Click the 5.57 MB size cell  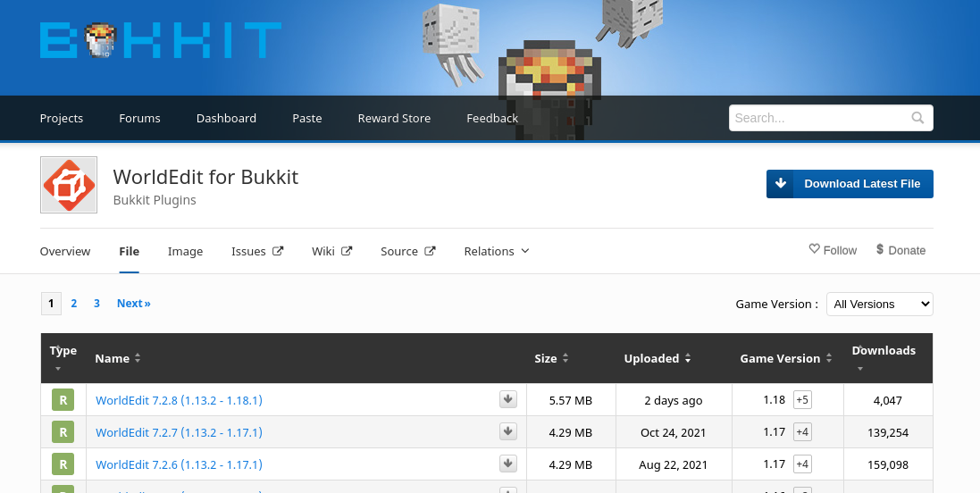(x=571, y=400)
